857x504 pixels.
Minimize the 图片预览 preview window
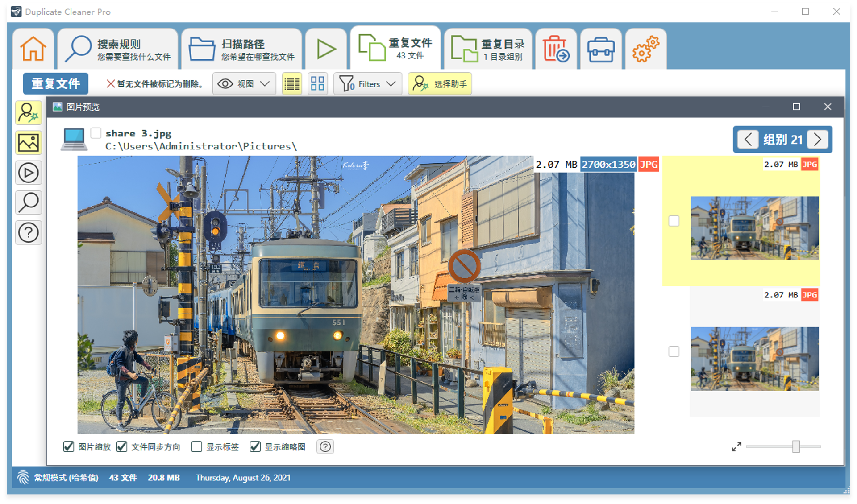point(765,107)
